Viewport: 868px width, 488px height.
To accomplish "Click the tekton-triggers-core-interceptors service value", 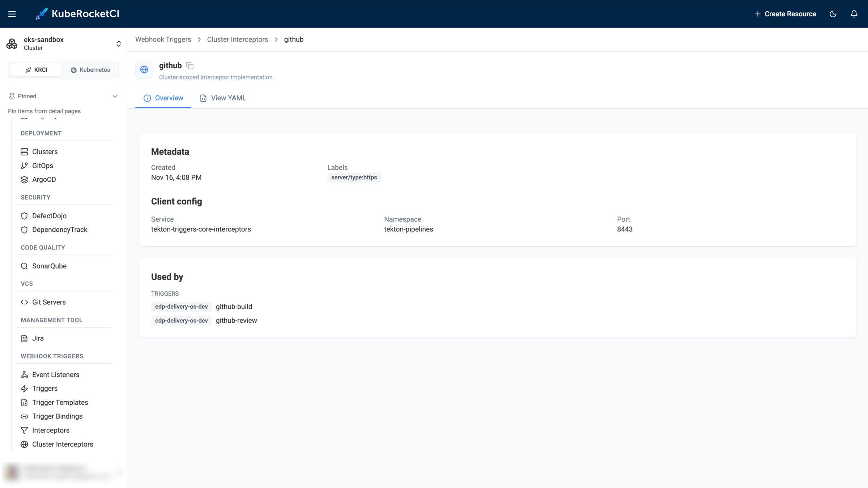I will click(x=201, y=229).
